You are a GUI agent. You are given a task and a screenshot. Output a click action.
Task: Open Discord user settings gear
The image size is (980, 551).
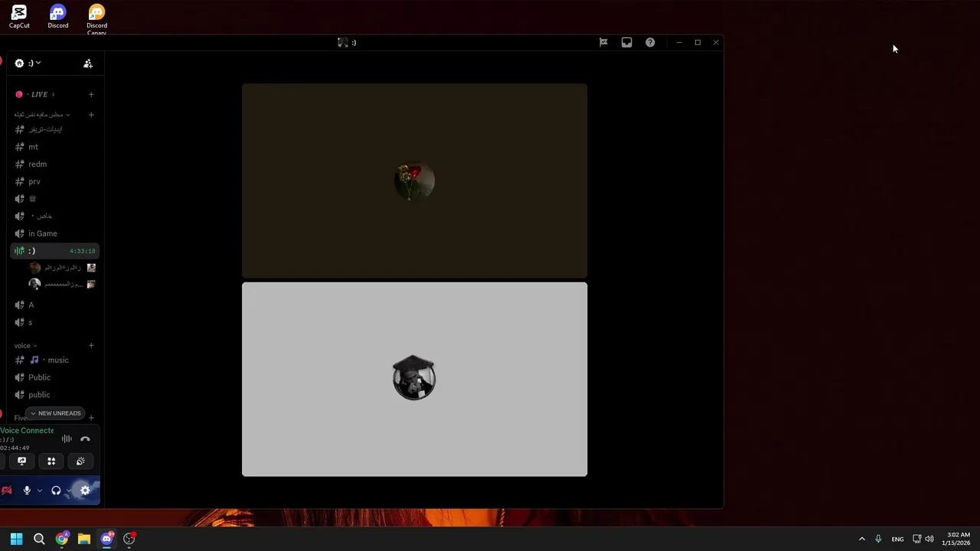(85, 491)
